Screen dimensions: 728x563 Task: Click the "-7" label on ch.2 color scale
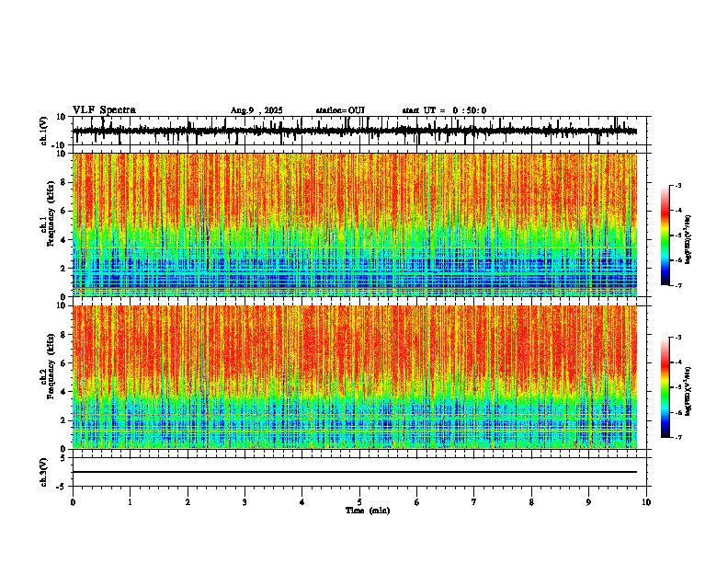pos(677,437)
